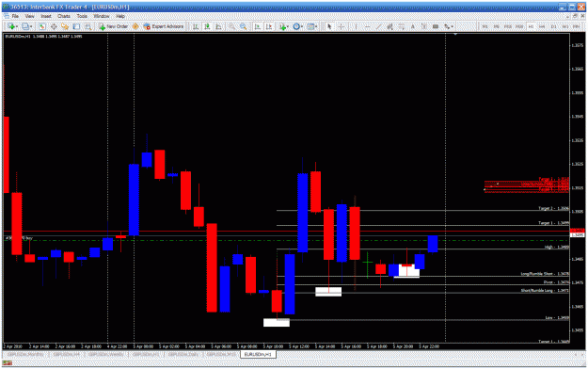
Task: Open the Templates icon
Action: click(x=310, y=26)
